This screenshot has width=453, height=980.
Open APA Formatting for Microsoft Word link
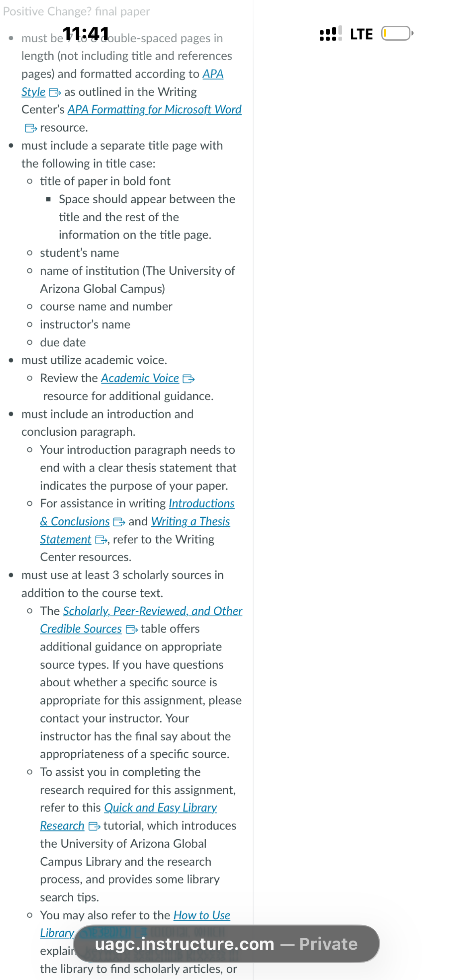click(155, 109)
